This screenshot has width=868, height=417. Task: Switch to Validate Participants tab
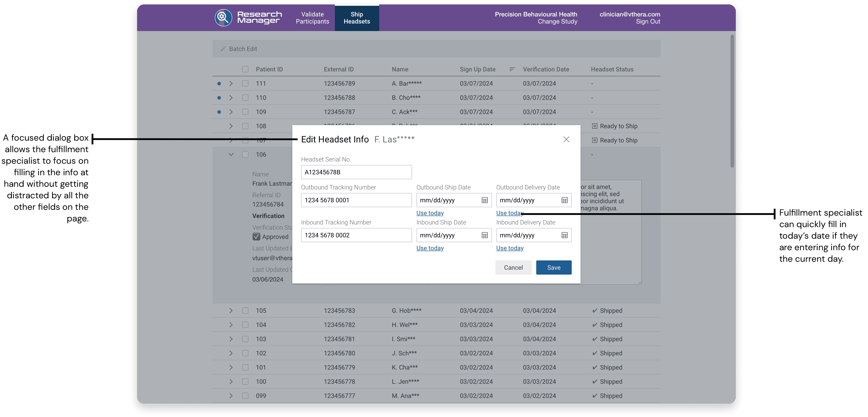click(x=312, y=18)
